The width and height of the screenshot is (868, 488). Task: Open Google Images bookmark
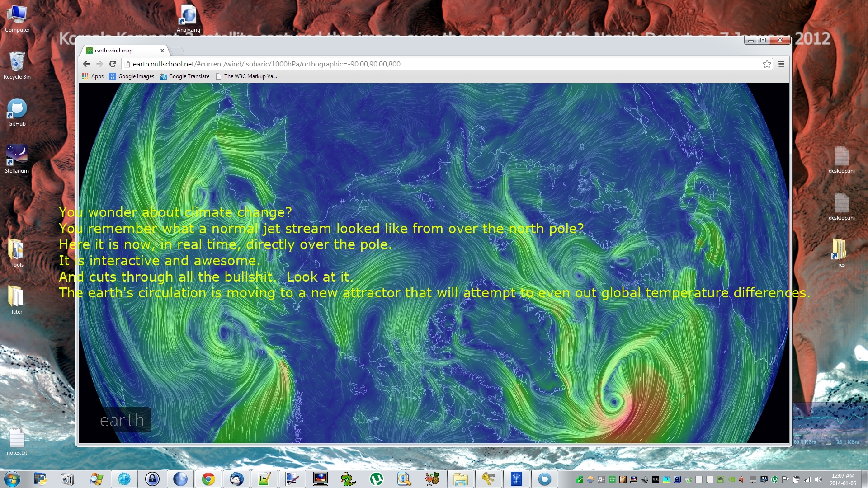[x=132, y=76]
